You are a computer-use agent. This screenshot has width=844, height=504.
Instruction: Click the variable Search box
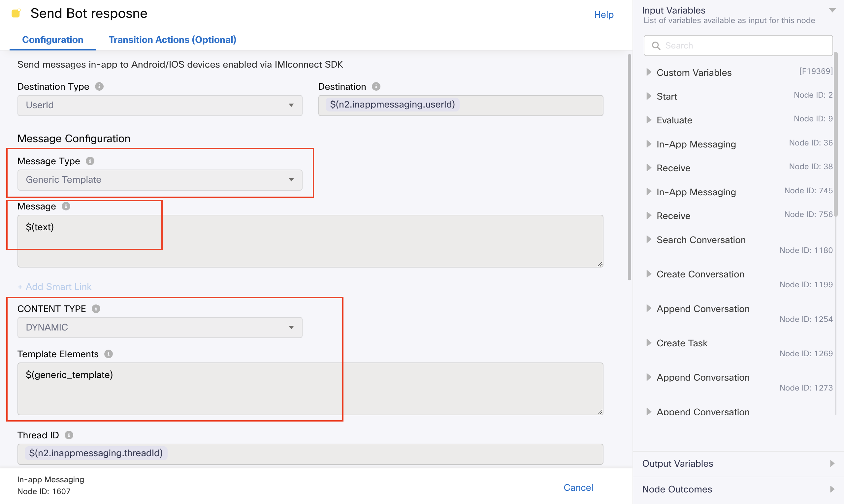[738, 46]
